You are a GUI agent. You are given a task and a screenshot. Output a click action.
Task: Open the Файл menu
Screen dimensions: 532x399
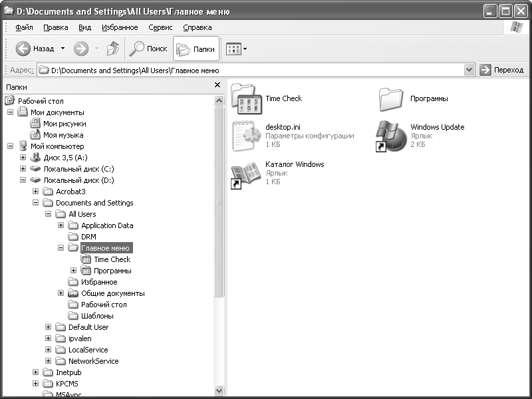24,27
